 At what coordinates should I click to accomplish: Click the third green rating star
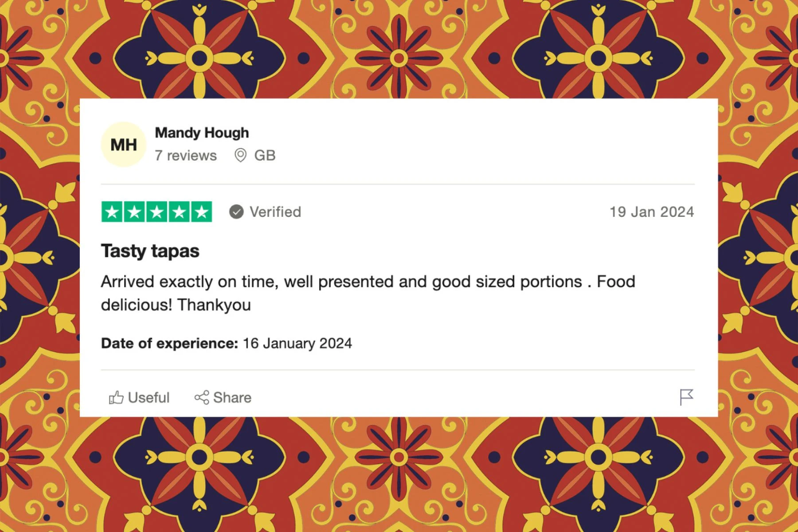coord(157,212)
